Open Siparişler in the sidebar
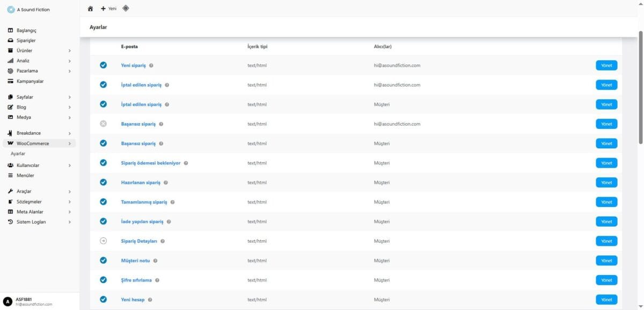644x310 pixels. pyautogui.click(x=26, y=40)
